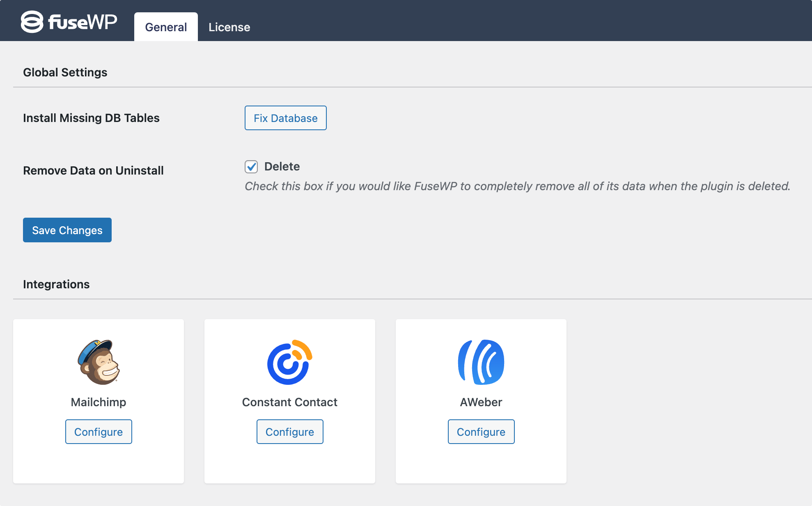Image resolution: width=812 pixels, height=506 pixels.
Task: Click the Remove Data on Uninstall label
Action: tap(93, 170)
